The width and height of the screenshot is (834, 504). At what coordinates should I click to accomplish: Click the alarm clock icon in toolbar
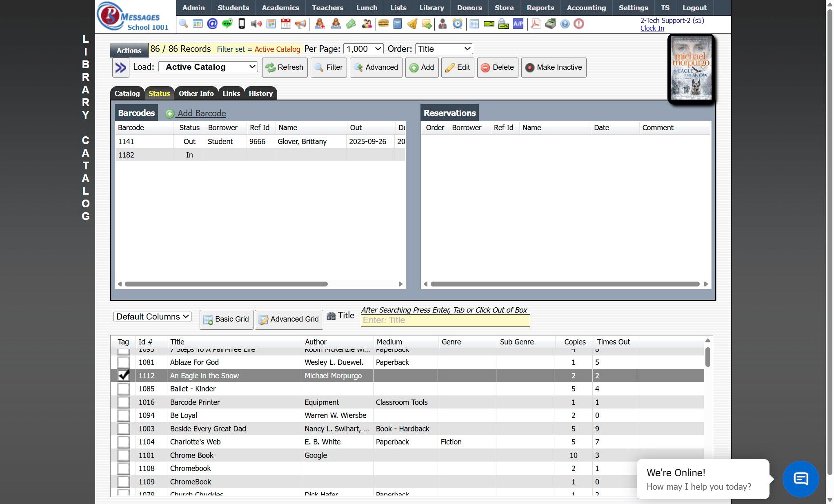click(x=458, y=24)
